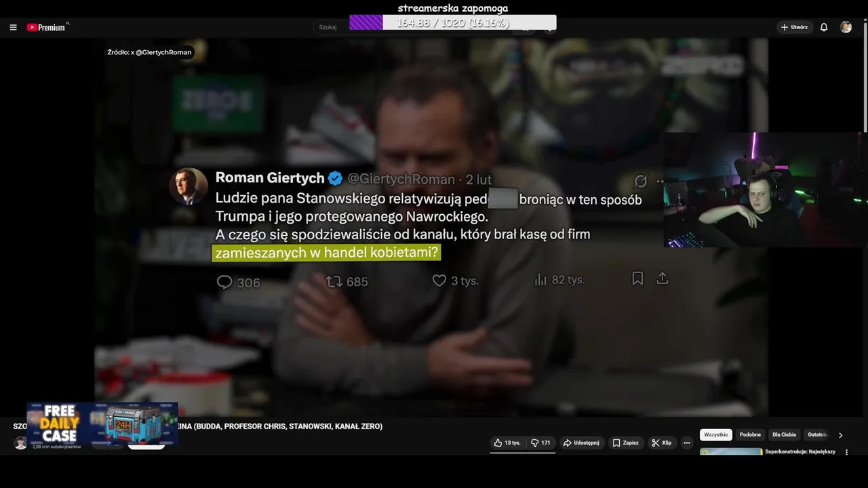Create a clip with Klip button
This screenshot has height=488, width=868.
click(x=662, y=443)
